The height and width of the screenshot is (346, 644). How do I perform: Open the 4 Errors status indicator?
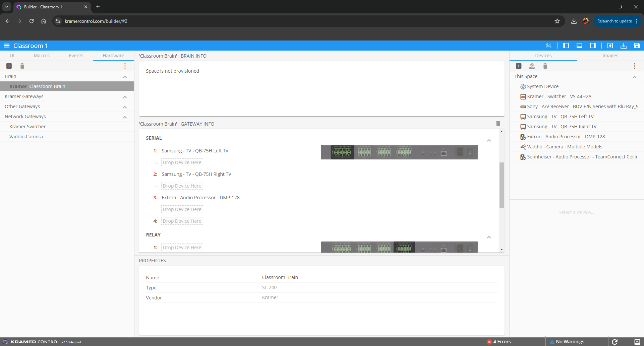pyautogui.click(x=499, y=342)
